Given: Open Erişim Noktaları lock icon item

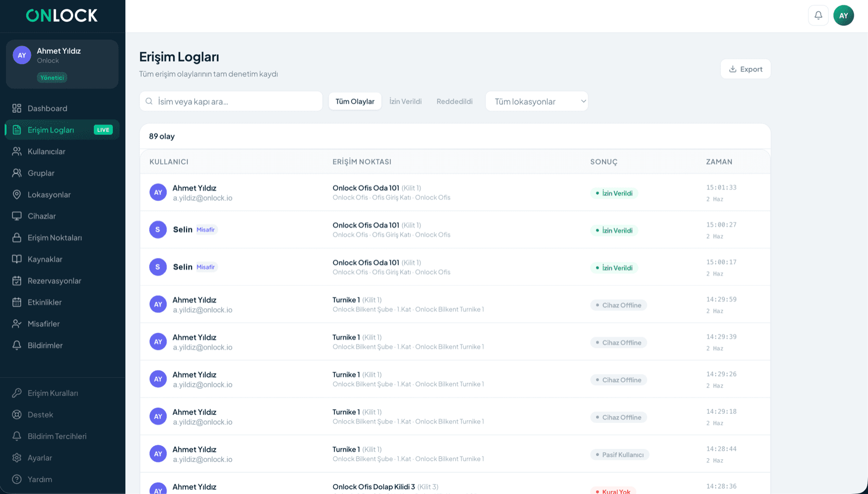Looking at the screenshot, I should coord(62,238).
